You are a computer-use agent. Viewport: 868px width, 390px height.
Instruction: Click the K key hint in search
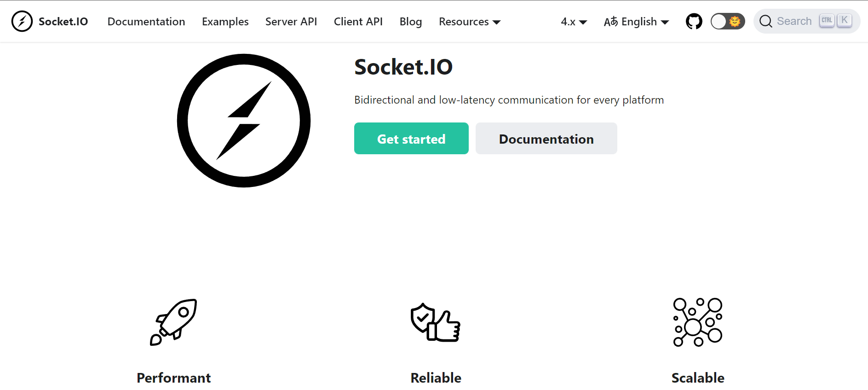[x=845, y=21]
